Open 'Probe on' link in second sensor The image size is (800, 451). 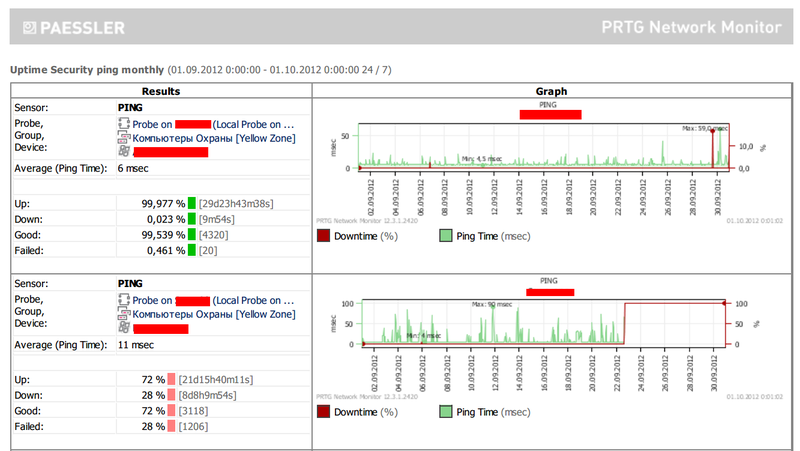(213, 300)
